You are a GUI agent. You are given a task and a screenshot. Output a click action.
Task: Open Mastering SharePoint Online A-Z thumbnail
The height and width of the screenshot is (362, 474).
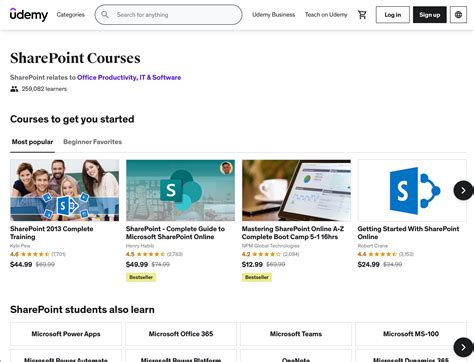click(296, 190)
